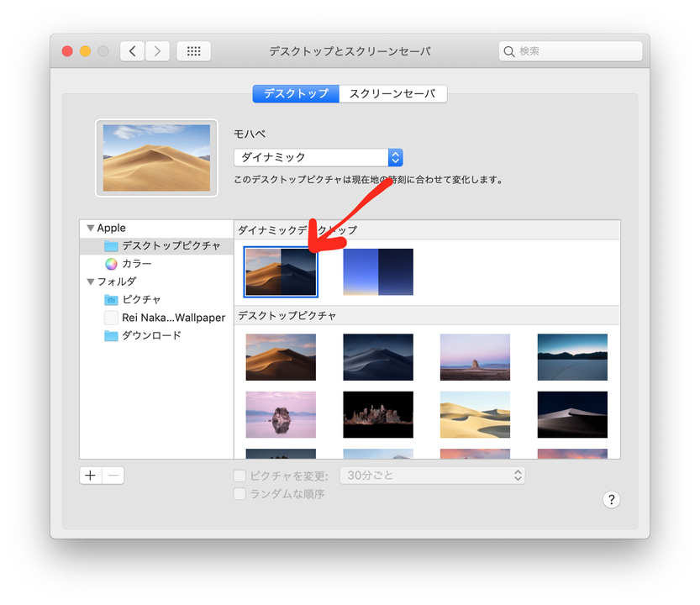This screenshot has width=700, height=605.
Task: Collapse the Apple section triangle
Action: (x=91, y=229)
